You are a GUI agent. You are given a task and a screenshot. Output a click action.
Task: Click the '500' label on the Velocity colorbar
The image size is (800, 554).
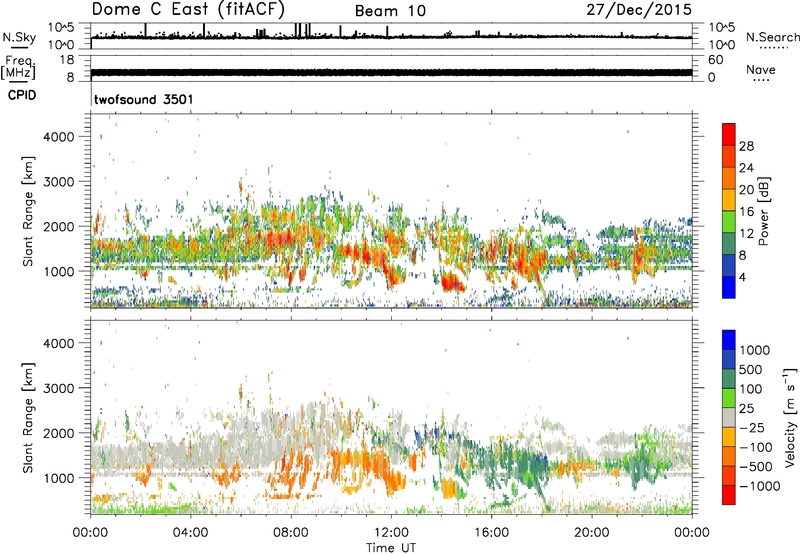tap(752, 370)
